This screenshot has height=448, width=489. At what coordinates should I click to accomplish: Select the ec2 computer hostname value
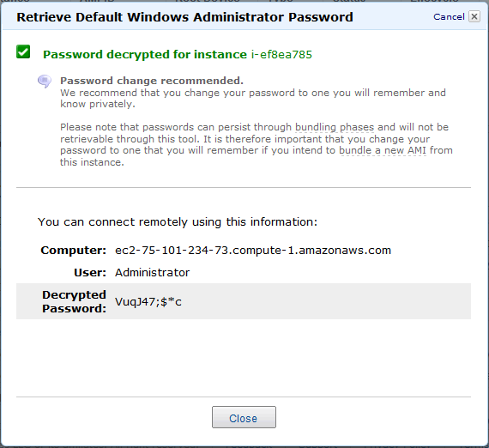coord(253,251)
